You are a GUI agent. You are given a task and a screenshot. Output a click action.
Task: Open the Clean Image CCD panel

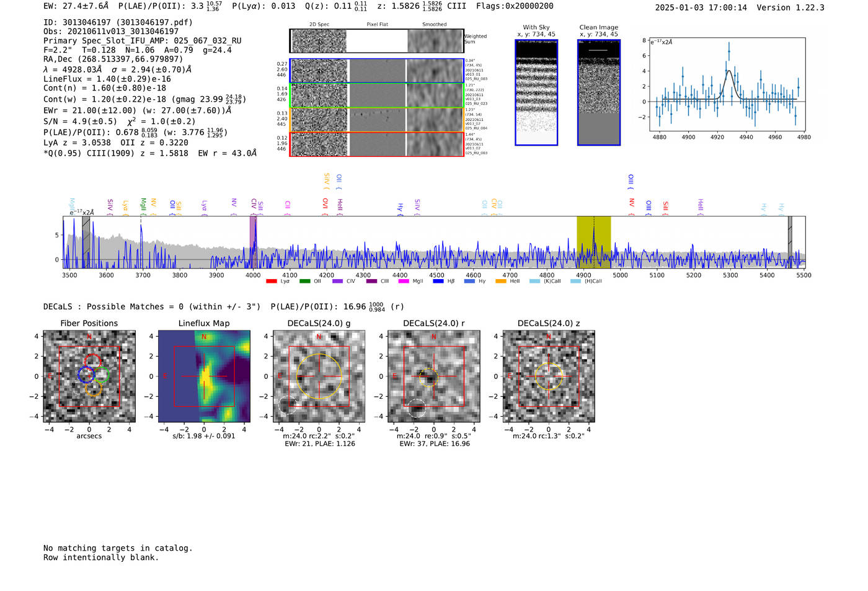(x=598, y=92)
